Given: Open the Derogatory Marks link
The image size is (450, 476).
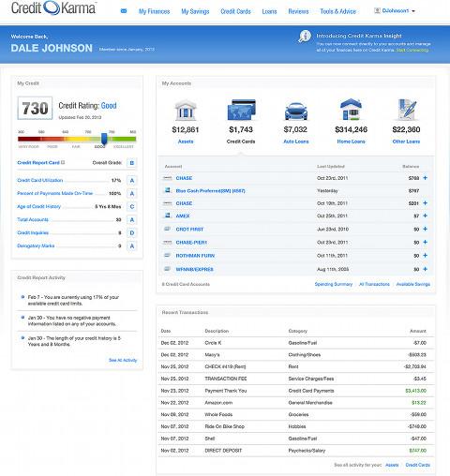Looking at the screenshot, I should click(x=36, y=245).
